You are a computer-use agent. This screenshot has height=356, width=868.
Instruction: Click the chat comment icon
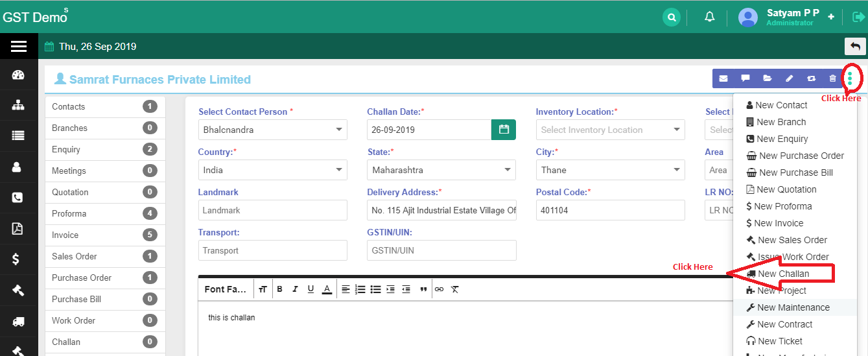pyautogui.click(x=745, y=78)
